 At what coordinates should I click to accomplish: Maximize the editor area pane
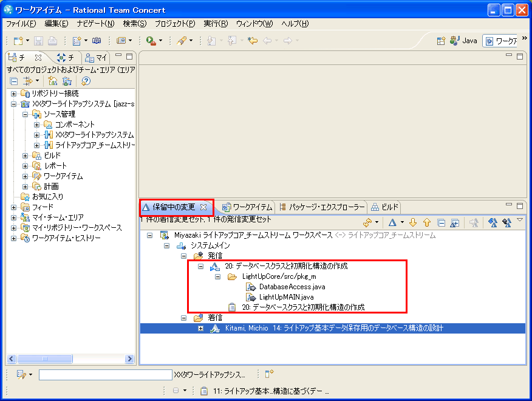pyautogui.click(x=520, y=57)
